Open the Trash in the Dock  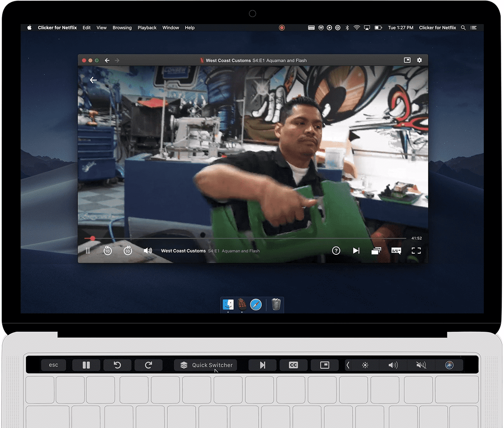276,304
